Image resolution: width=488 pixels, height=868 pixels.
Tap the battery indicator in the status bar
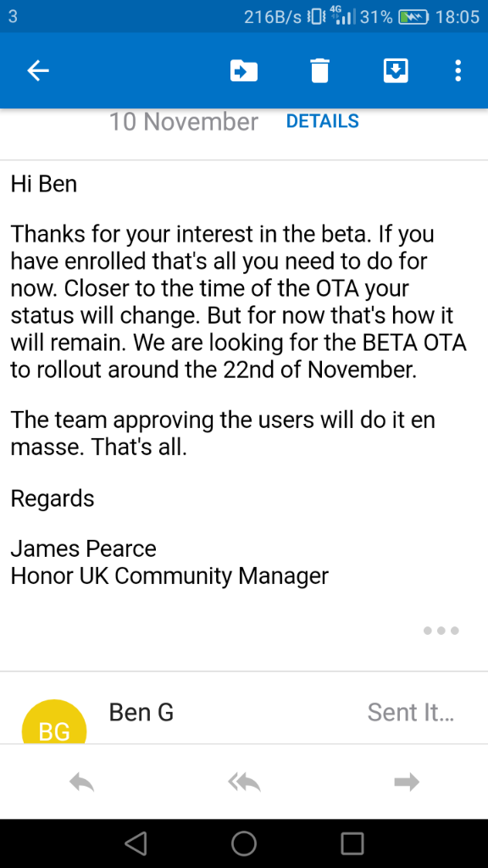(413, 17)
